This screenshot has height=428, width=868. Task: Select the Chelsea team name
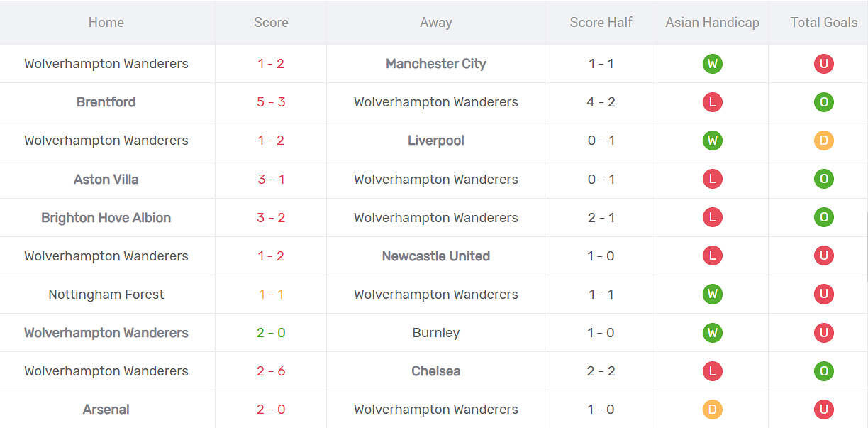coord(435,371)
